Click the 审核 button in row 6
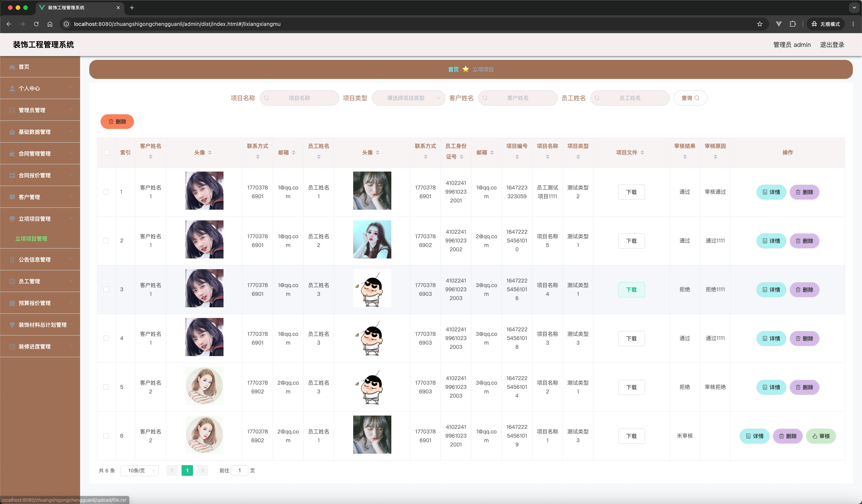 (821, 436)
